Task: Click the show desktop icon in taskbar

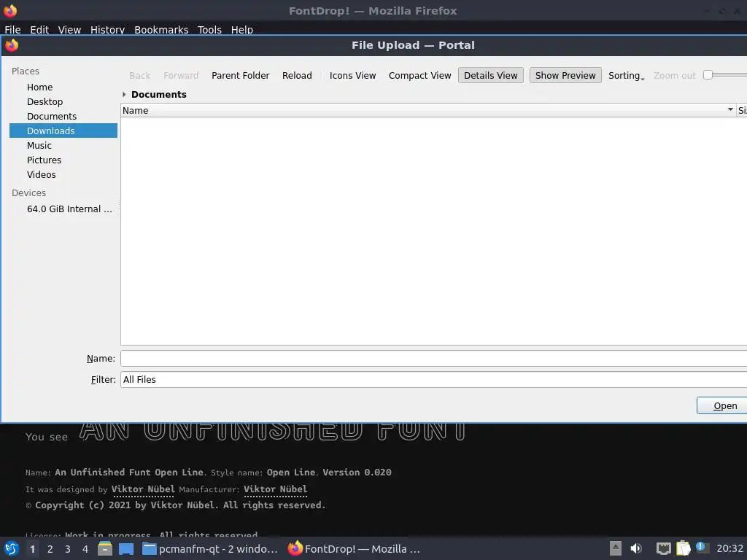Action: pos(126,548)
